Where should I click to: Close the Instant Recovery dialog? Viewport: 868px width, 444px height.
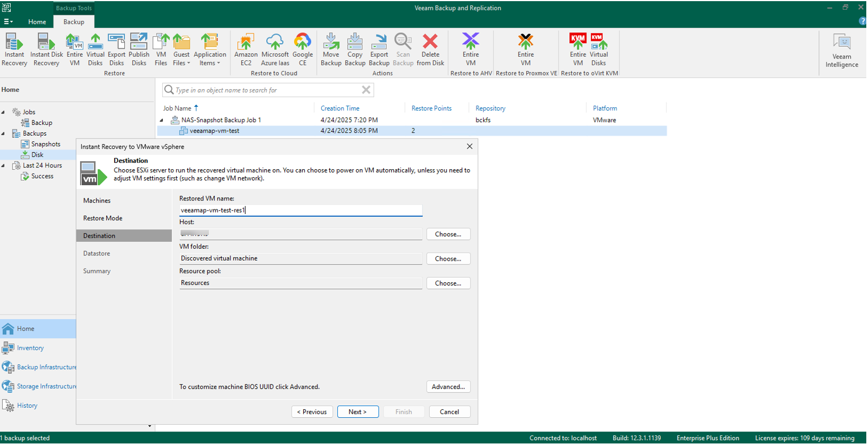[x=469, y=146]
